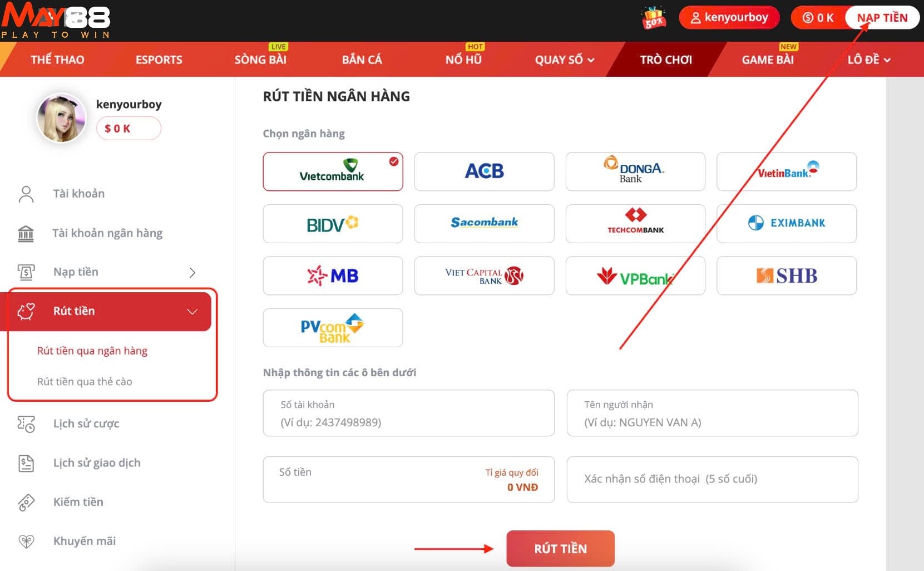Click the sidebar $ 0 K balance pill
The width and height of the screenshot is (924, 571).
(x=129, y=129)
